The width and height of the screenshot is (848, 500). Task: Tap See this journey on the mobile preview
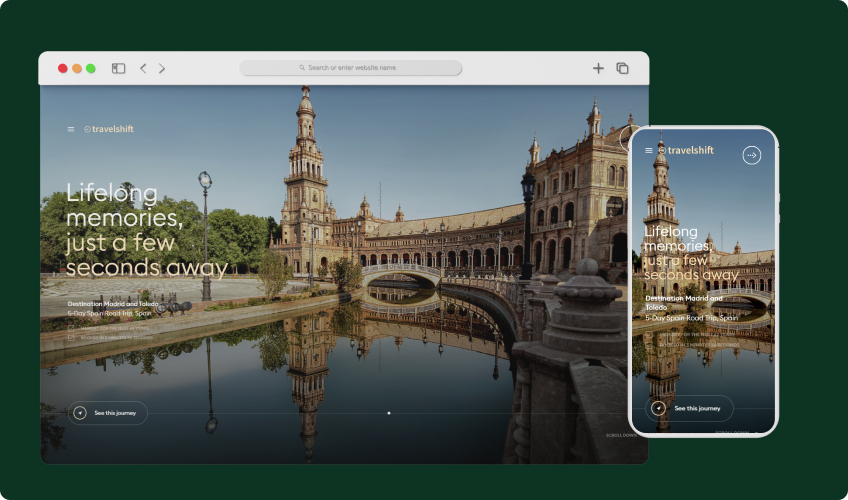pyautogui.click(x=697, y=408)
